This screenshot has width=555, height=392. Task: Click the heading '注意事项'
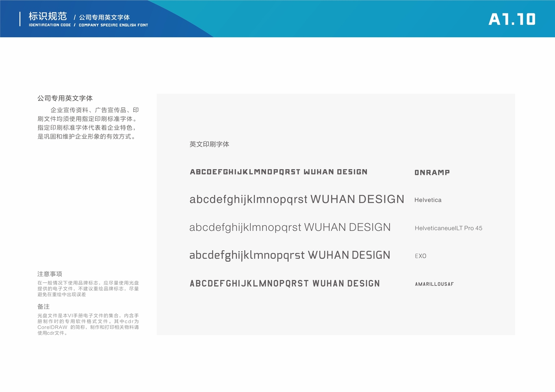[x=50, y=274]
